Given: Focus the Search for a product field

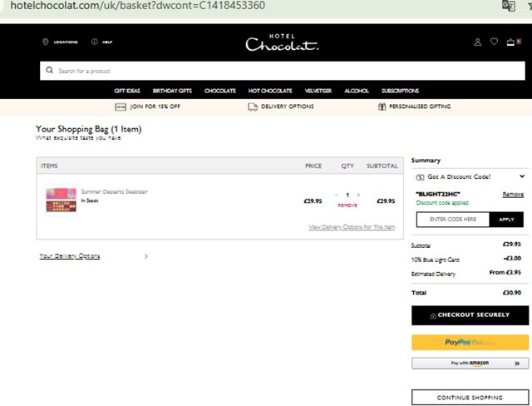Looking at the screenshot, I should click(x=283, y=71).
